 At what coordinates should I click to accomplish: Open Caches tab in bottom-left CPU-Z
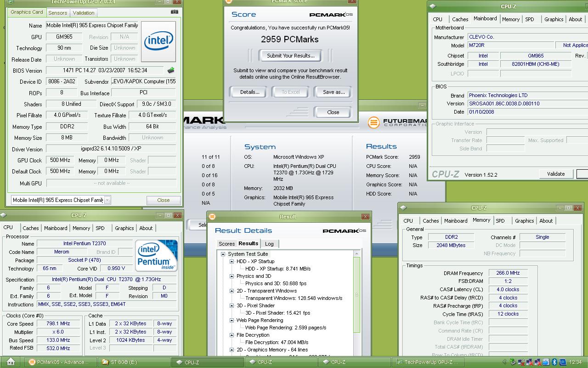click(31, 228)
